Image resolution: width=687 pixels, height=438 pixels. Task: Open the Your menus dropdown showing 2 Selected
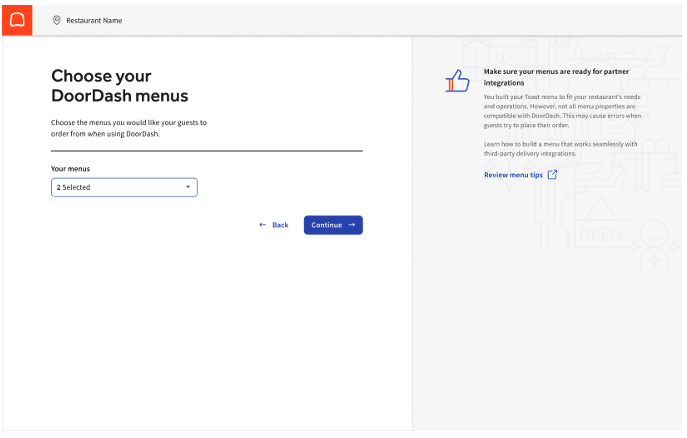pos(124,187)
